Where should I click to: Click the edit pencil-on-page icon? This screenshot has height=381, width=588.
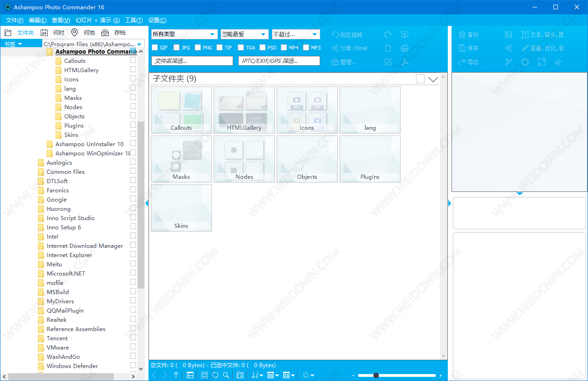tap(389, 62)
